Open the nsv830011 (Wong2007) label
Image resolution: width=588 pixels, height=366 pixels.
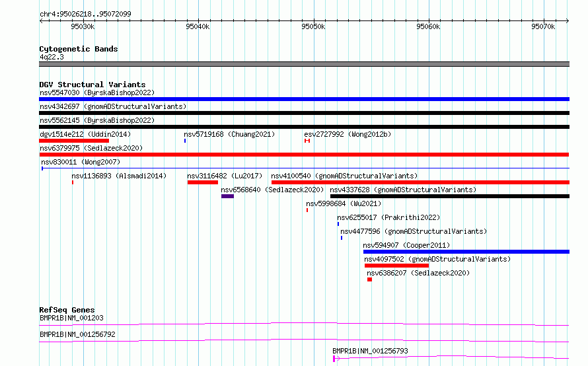81,162
